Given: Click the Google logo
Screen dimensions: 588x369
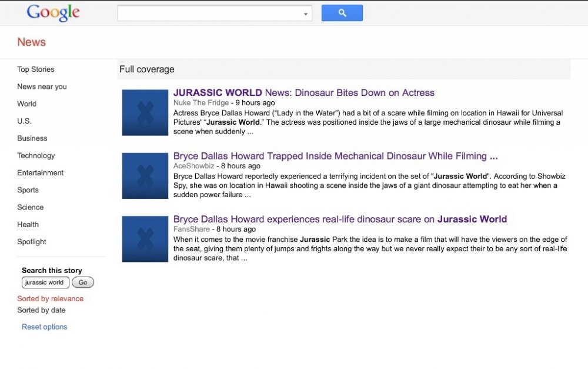Looking at the screenshot, I should [53, 12].
